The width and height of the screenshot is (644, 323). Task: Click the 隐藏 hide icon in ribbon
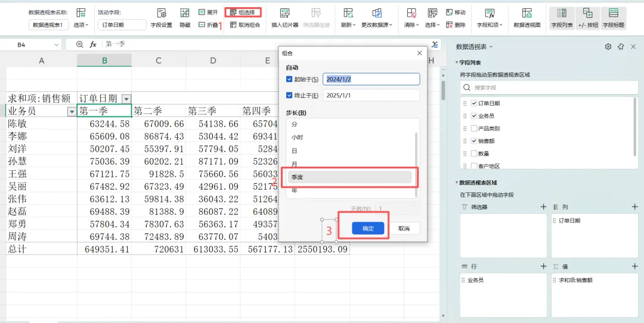[x=185, y=13]
